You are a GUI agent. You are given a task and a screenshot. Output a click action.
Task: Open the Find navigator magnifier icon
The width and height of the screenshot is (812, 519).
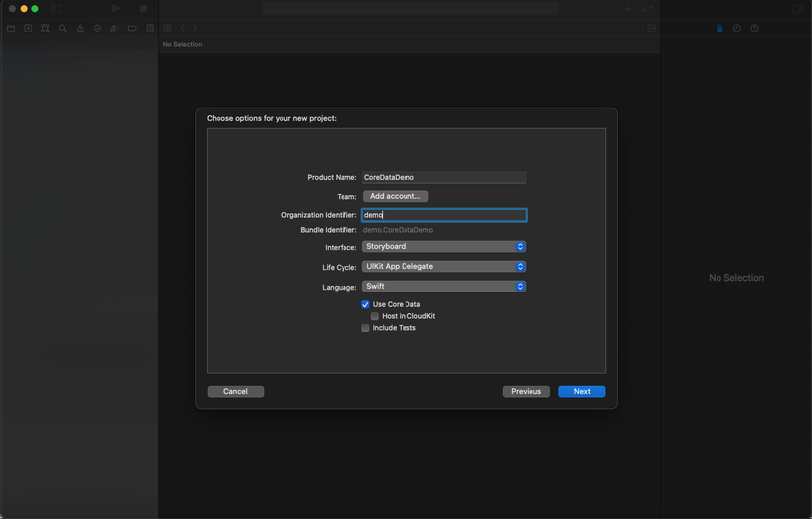click(63, 29)
